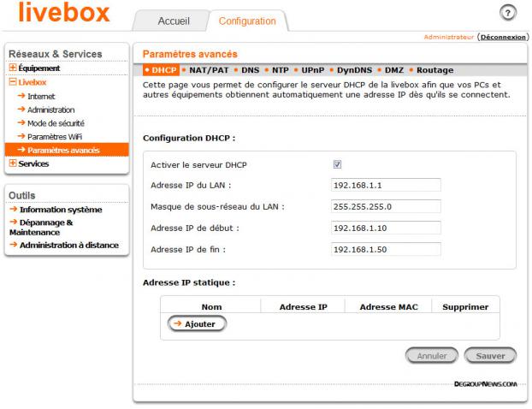532x409 pixels.
Task: Click the livebox logo
Action: (x=62, y=15)
